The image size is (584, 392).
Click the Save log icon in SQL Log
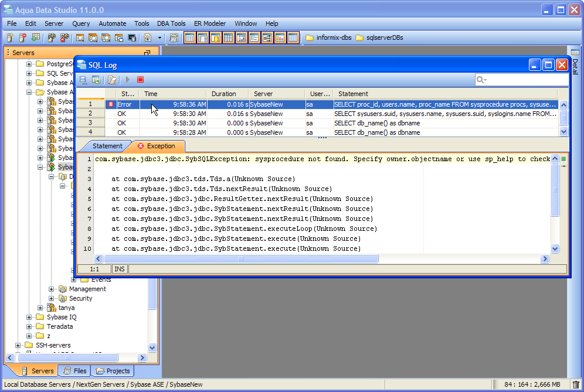[83, 80]
